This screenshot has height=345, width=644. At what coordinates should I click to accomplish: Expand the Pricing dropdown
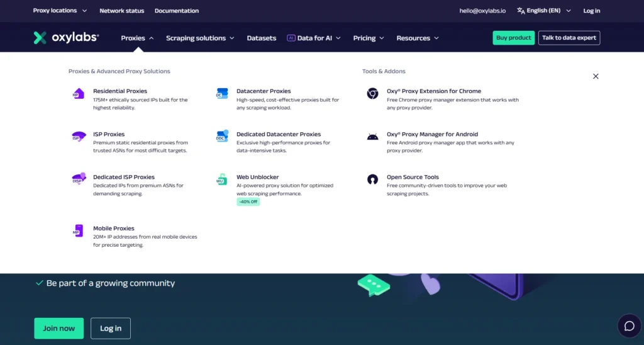click(x=369, y=38)
